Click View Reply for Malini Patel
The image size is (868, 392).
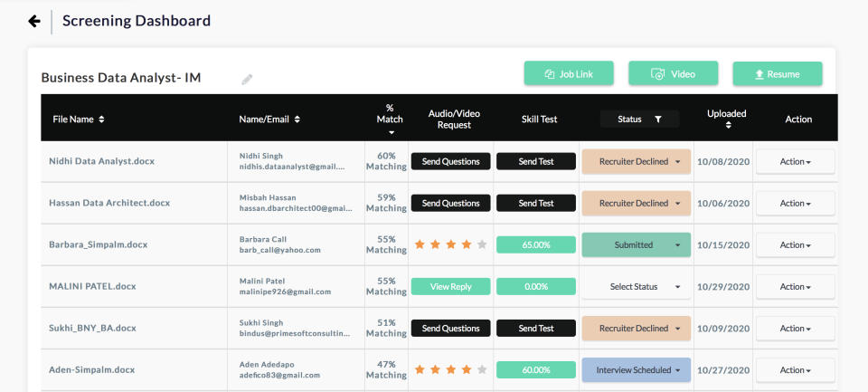click(x=450, y=287)
